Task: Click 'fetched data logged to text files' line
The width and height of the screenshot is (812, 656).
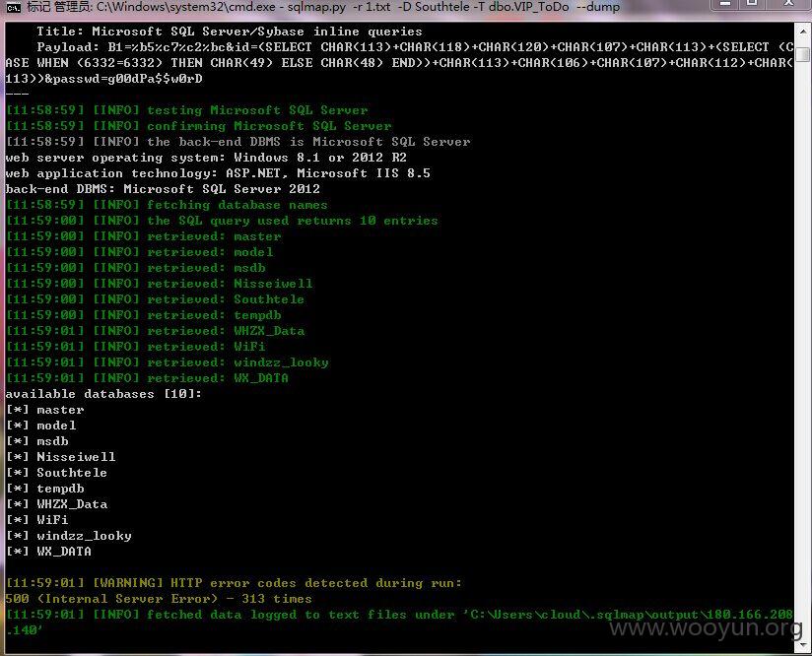Action: click(x=399, y=623)
